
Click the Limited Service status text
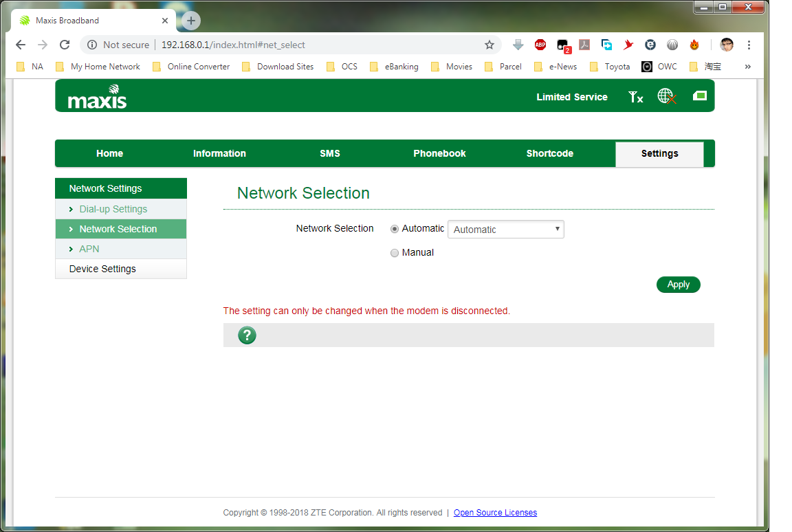(x=572, y=97)
